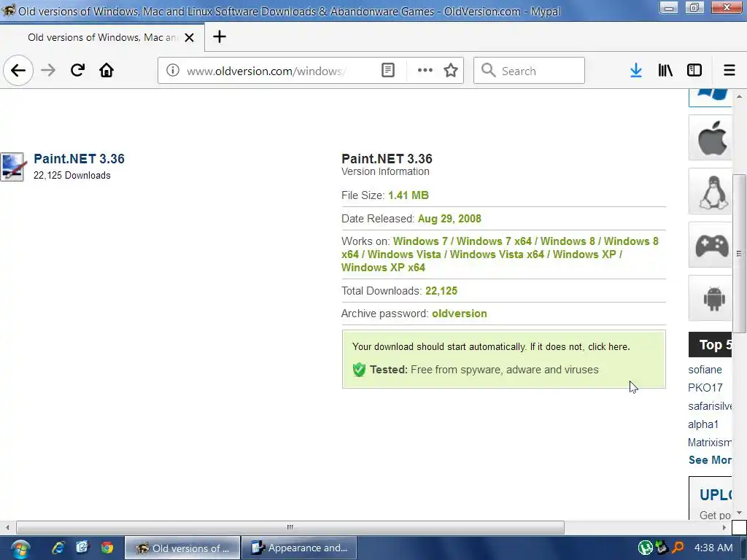
Task: Click the '1.41 MB' file size value
Action: tap(409, 195)
